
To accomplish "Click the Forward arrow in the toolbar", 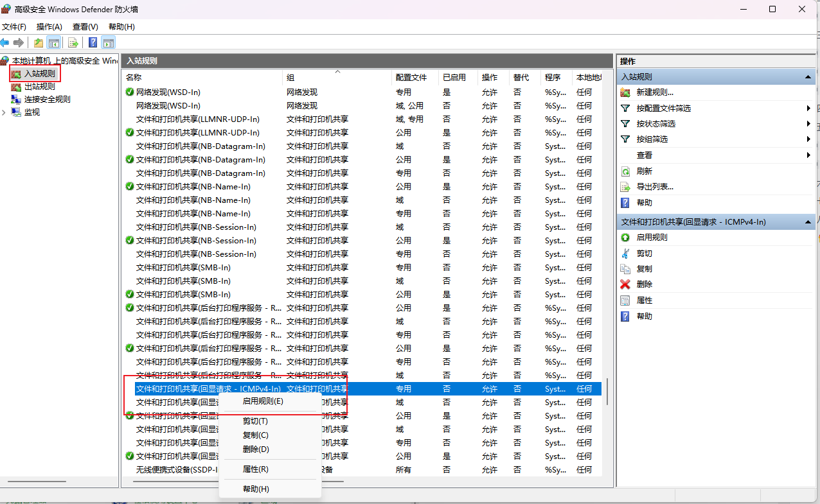I will coord(19,43).
